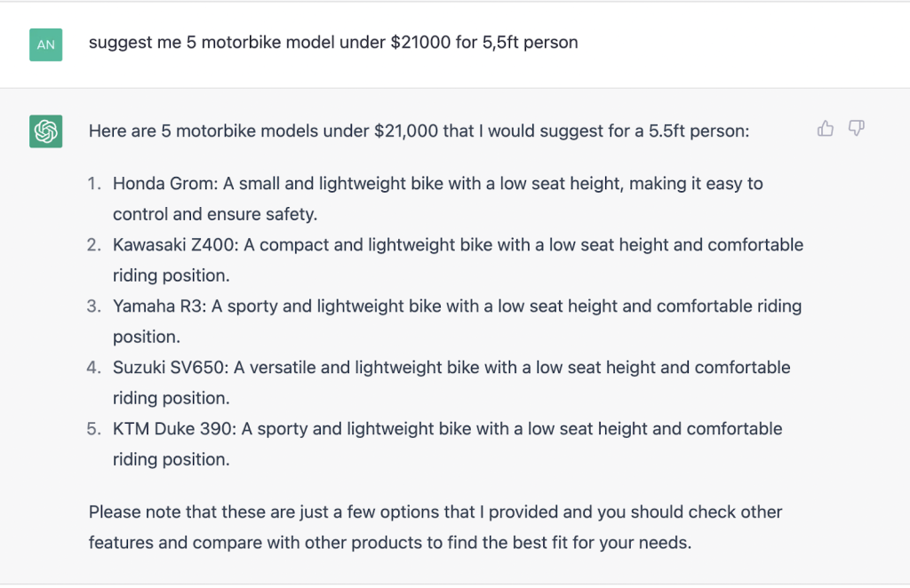Click list number 3 beside Yamaha R3
910x588 pixels.
pos(94,306)
